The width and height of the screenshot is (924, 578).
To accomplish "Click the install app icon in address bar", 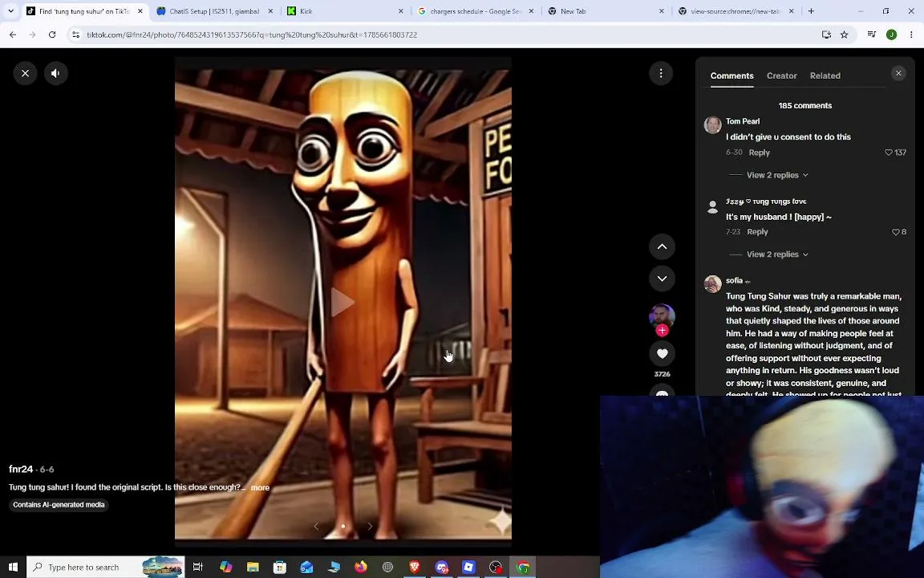I will [826, 35].
